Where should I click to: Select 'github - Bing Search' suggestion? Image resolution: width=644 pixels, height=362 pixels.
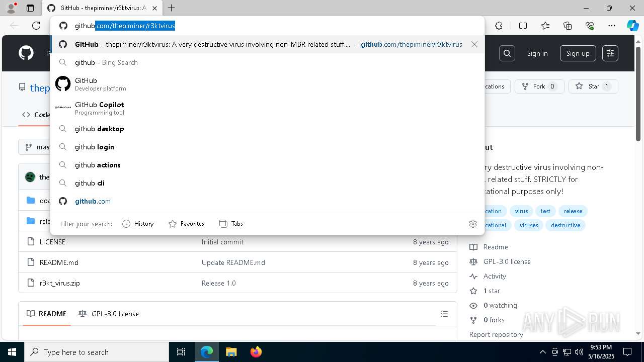267,62
